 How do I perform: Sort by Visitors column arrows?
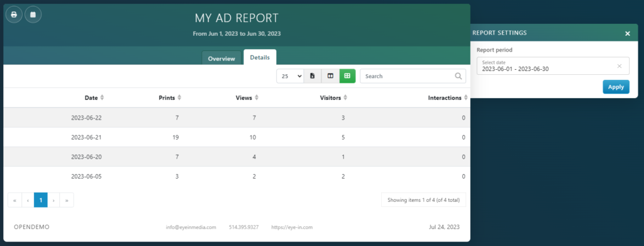pos(345,98)
